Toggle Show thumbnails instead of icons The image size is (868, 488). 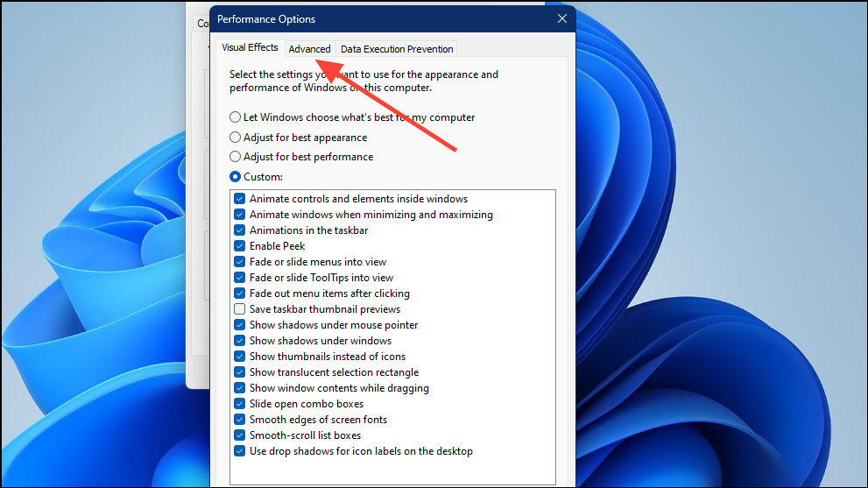tap(240, 357)
